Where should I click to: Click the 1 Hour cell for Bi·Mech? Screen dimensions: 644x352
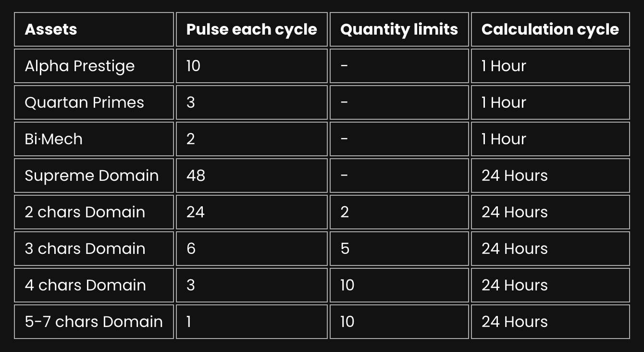coord(550,139)
